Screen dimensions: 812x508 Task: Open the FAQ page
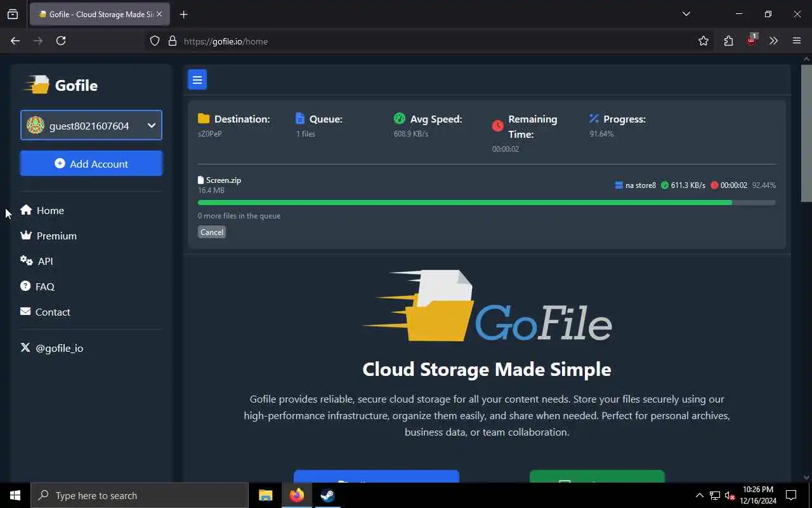[x=37, y=286]
